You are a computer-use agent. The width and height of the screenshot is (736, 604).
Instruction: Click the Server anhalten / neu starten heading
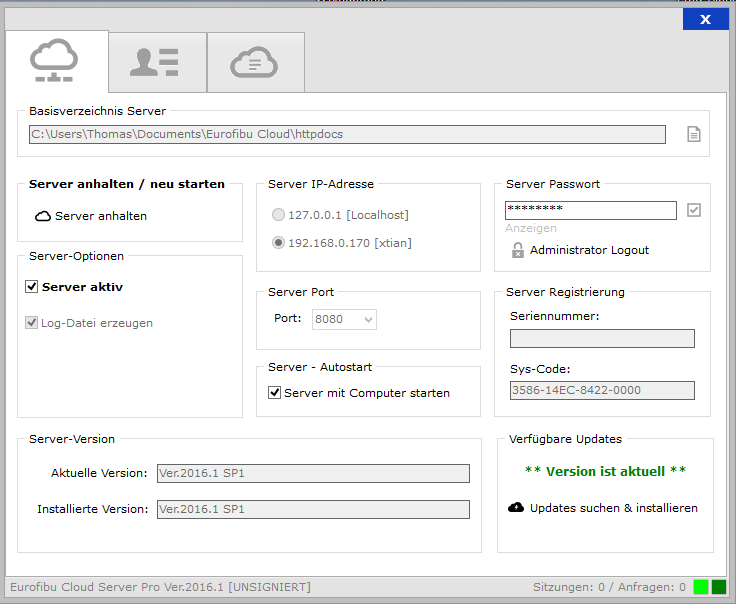coord(127,184)
